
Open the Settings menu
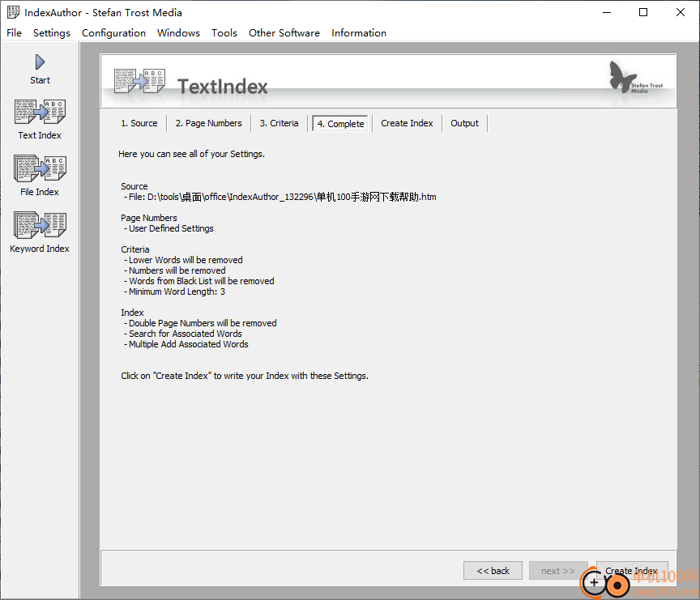(x=52, y=33)
